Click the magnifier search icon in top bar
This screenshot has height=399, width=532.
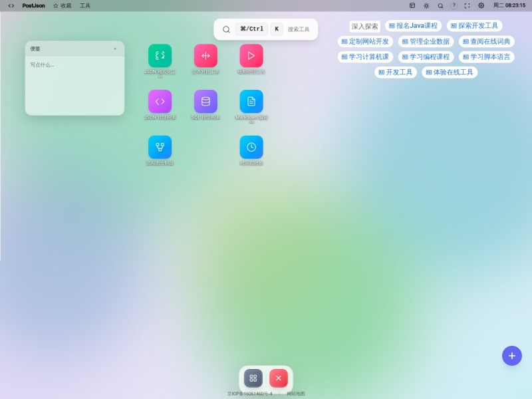pos(440,5)
